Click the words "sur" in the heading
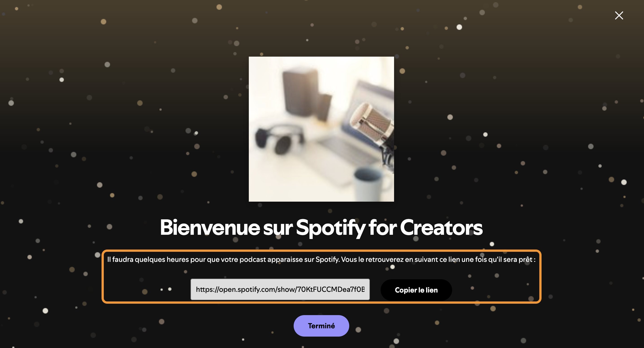The width and height of the screenshot is (644, 348). click(278, 228)
